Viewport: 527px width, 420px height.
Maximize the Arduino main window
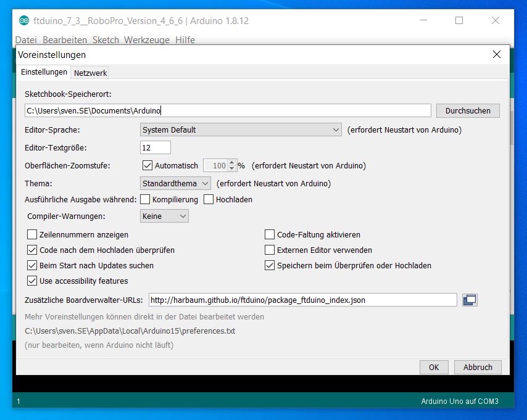coord(459,20)
